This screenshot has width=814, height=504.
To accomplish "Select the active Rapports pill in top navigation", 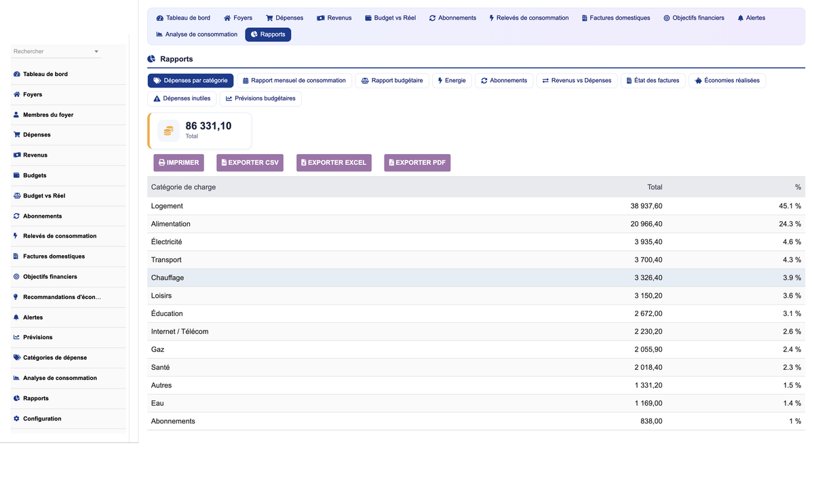I will [268, 35].
